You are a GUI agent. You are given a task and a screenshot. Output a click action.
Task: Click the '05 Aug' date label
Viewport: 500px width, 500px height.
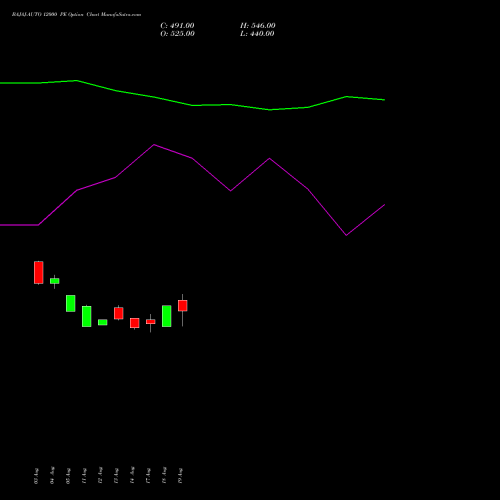pos(68,476)
